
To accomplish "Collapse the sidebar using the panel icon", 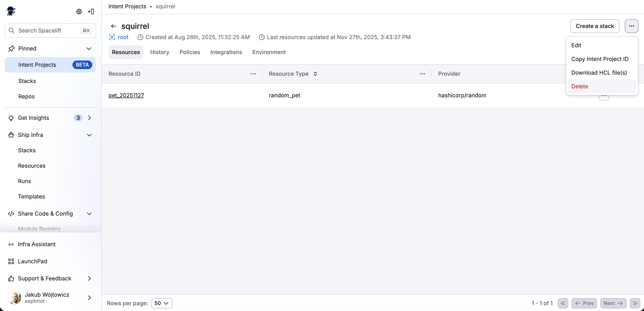I will tap(91, 12).
